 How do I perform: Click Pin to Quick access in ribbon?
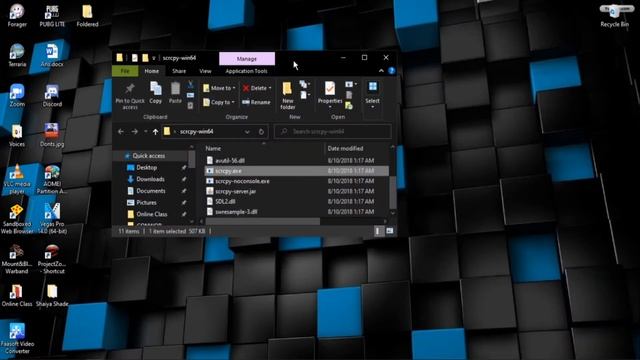130,96
